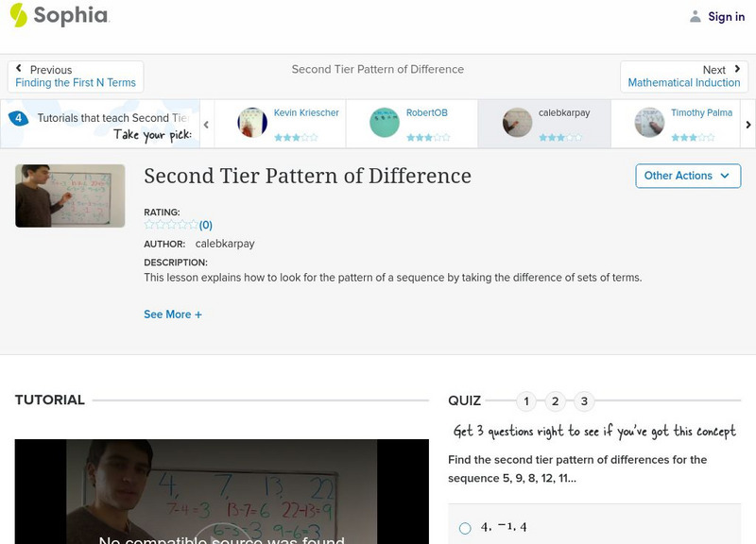Click the left carousel chevron
756x544 pixels.
(206, 123)
